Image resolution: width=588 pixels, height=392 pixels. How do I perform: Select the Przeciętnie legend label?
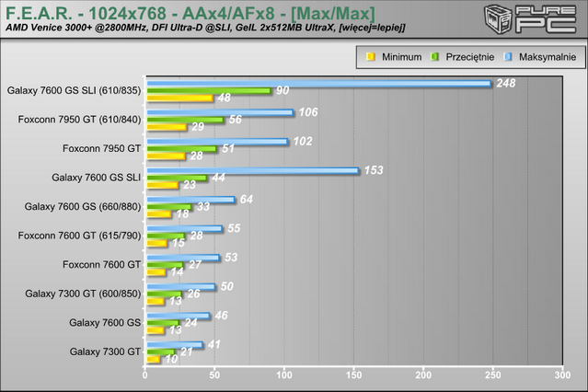coord(470,57)
